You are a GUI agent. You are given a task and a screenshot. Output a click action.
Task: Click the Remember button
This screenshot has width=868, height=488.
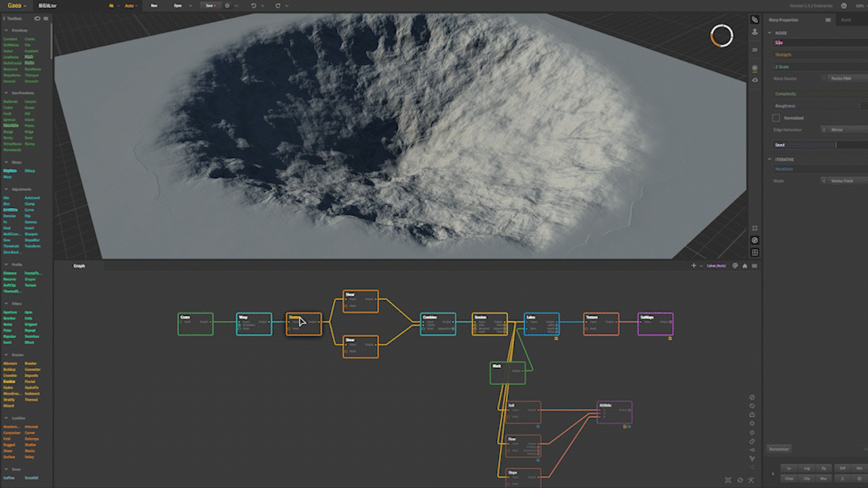coord(778,449)
